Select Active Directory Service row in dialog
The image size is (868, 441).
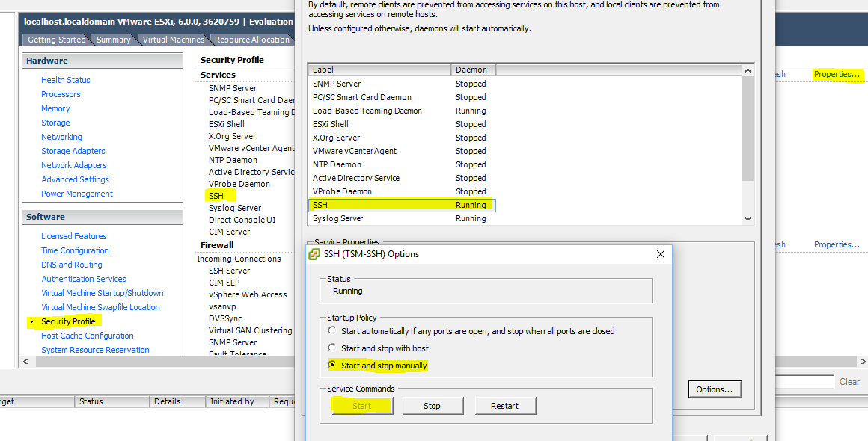pyautogui.click(x=402, y=178)
